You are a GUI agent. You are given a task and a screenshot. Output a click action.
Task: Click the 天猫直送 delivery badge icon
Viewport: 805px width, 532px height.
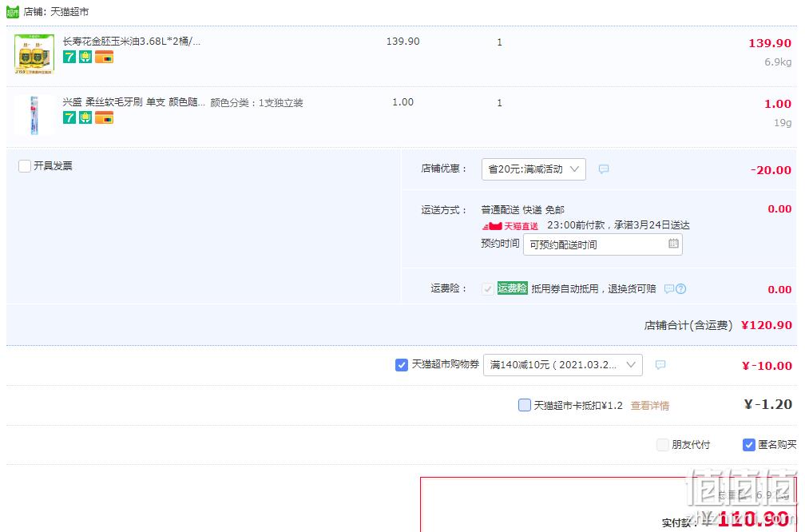pyautogui.click(x=510, y=226)
